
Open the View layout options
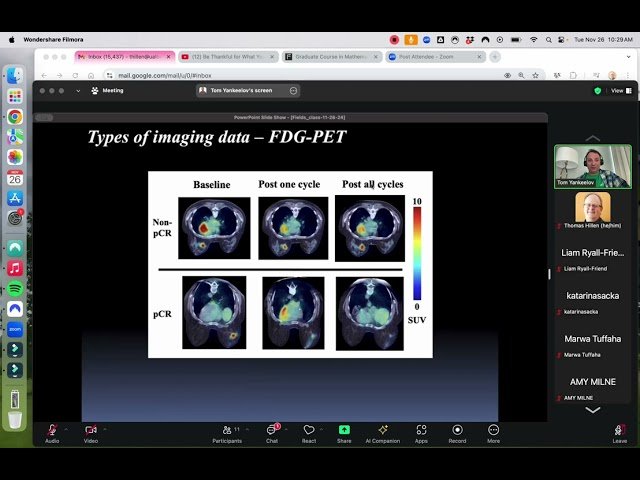coord(618,90)
